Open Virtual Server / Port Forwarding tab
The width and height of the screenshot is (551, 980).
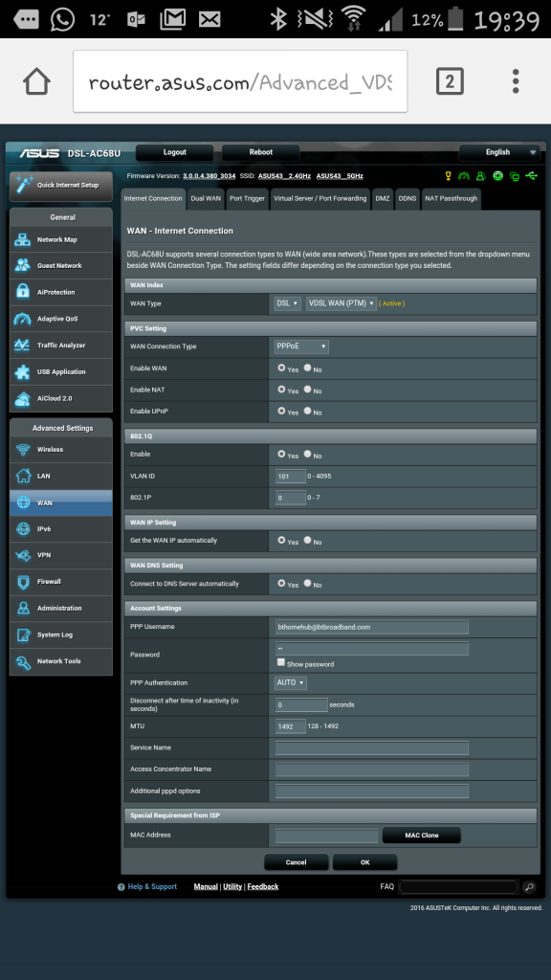(320, 199)
